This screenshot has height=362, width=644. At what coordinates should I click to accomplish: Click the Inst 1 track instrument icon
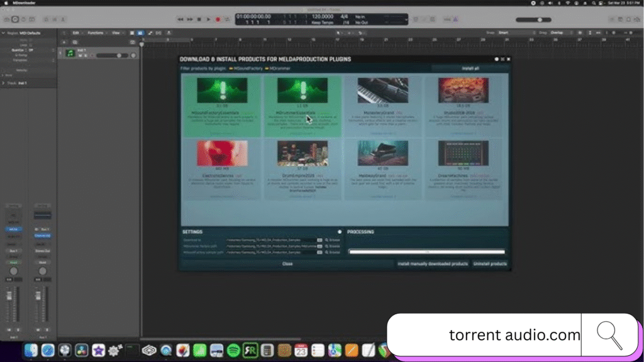coord(70,53)
